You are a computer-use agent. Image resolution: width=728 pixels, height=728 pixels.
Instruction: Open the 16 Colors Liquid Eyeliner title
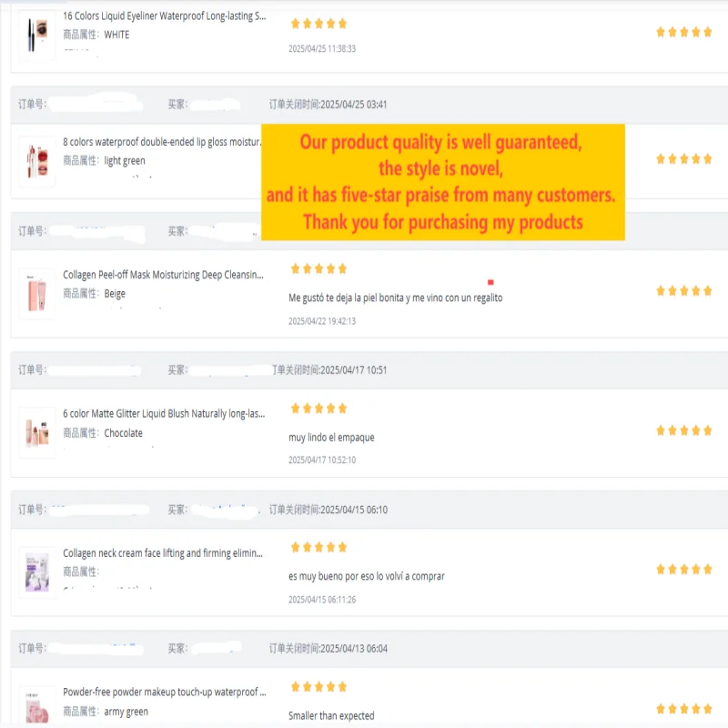pos(165,16)
